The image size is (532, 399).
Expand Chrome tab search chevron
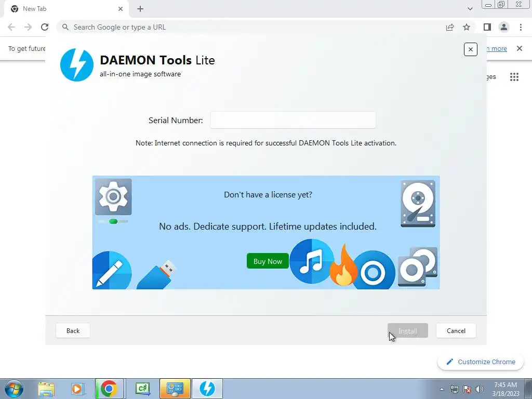point(470,9)
